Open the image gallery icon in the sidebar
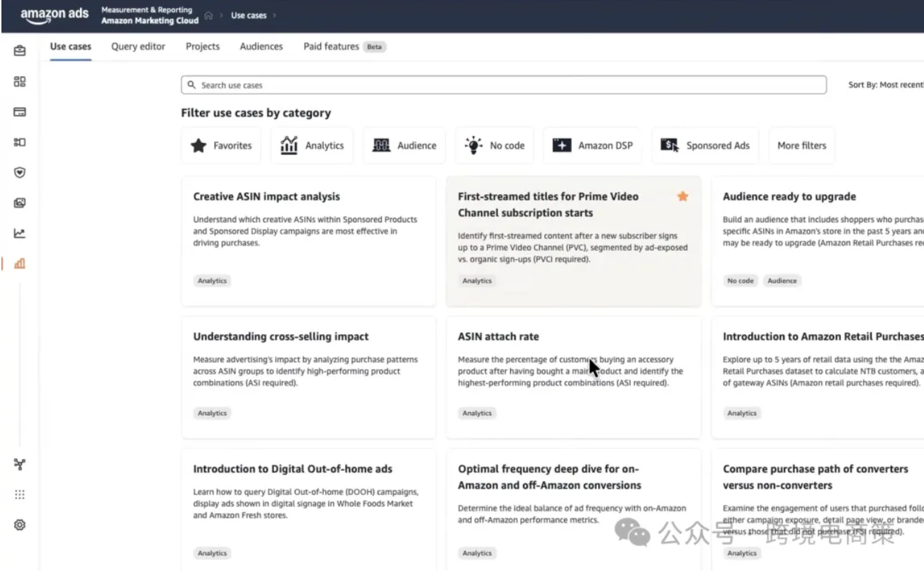Viewport: 924px width, 585px height. click(x=20, y=203)
